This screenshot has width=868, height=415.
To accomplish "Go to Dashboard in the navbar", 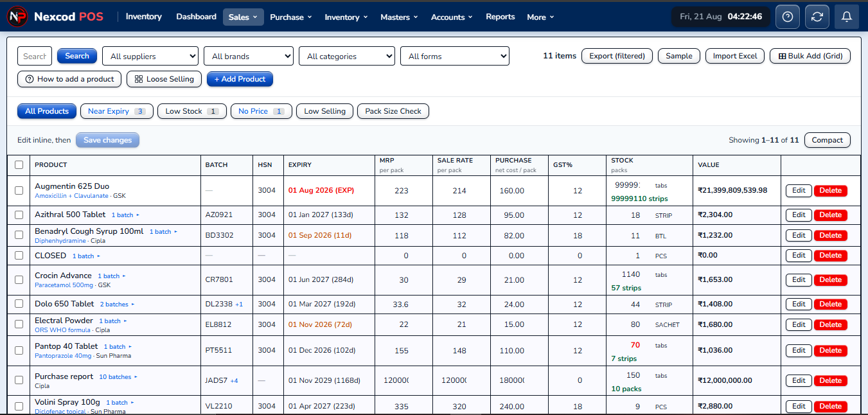I will click(x=196, y=17).
